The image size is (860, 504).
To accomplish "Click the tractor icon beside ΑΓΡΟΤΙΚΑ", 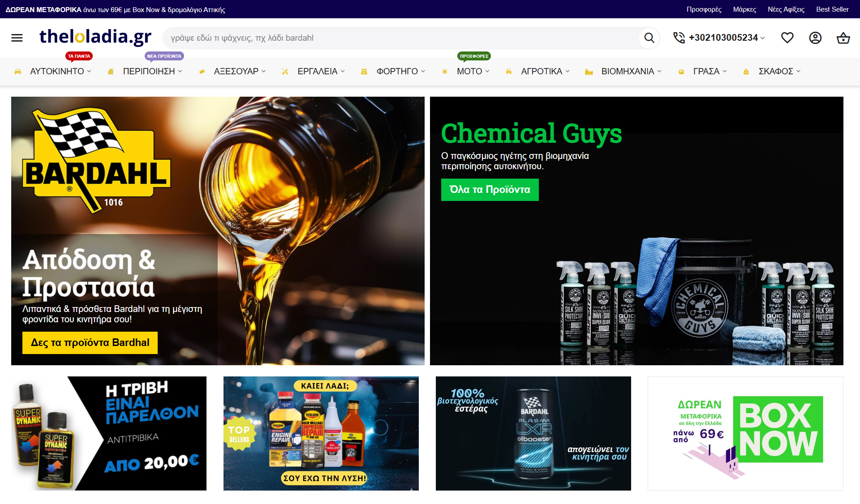I will 509,72.
